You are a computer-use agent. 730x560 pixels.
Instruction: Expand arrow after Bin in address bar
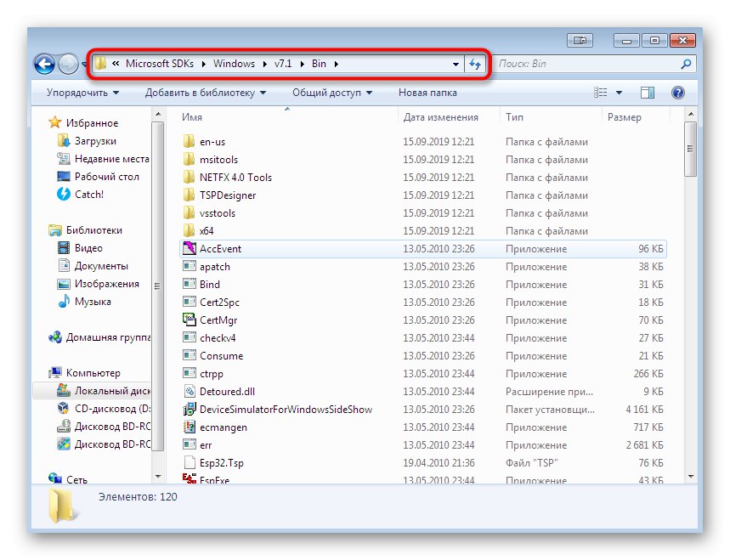coord(337,64)
